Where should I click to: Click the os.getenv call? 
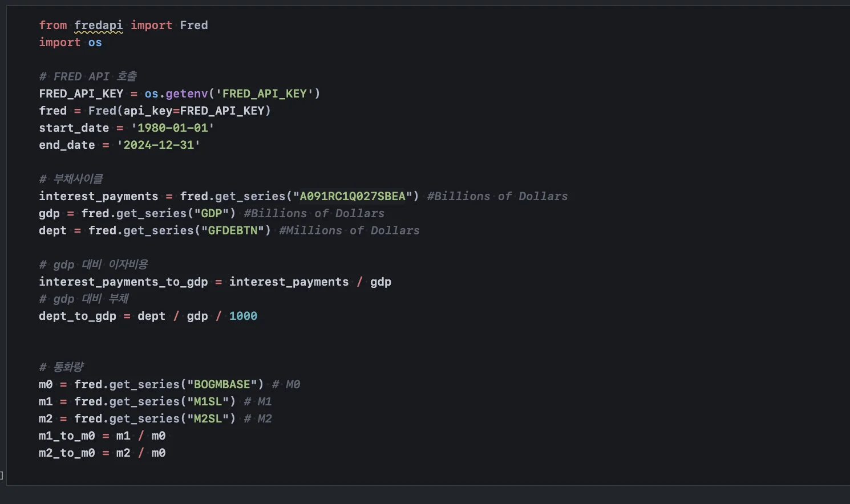pos(176,94)
